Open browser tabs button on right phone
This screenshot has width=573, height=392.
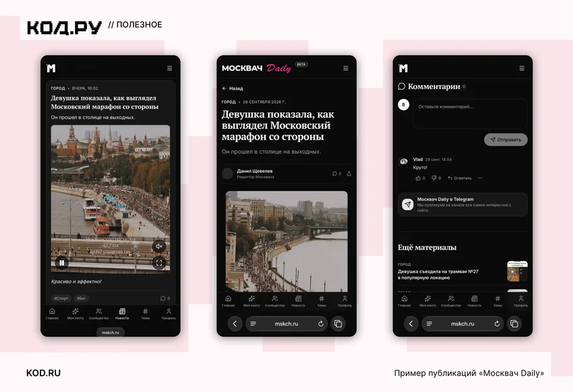click(514, 323)
